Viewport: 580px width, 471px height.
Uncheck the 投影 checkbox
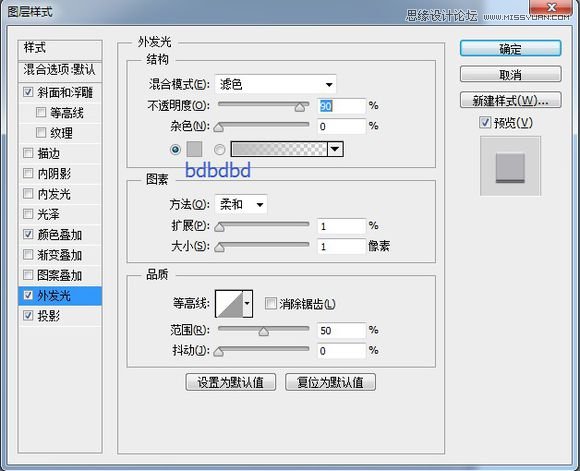pos(28,316)
